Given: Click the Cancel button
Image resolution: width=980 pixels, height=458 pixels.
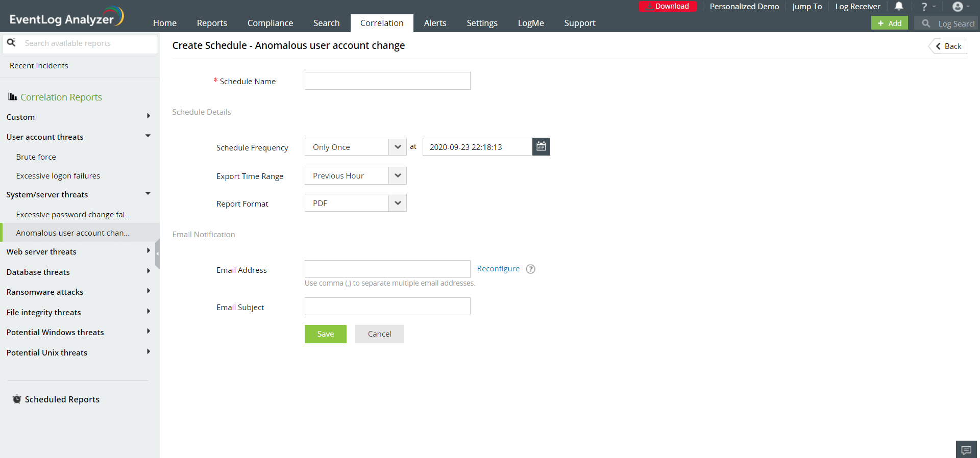Looking at the screenshot, I should click(380, 334).
